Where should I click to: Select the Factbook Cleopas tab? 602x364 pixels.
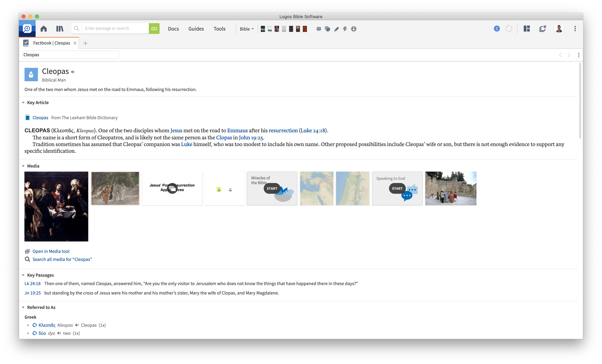click(51, 43)
